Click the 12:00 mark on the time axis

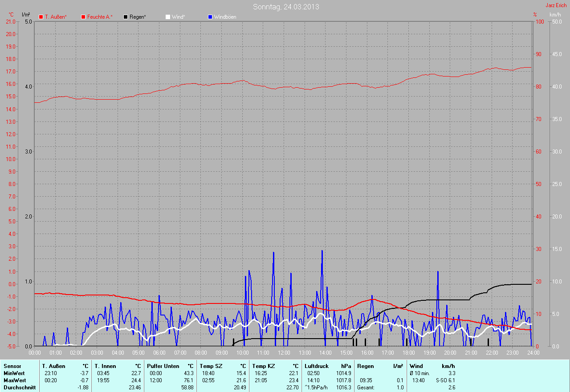tap(284, 353)
